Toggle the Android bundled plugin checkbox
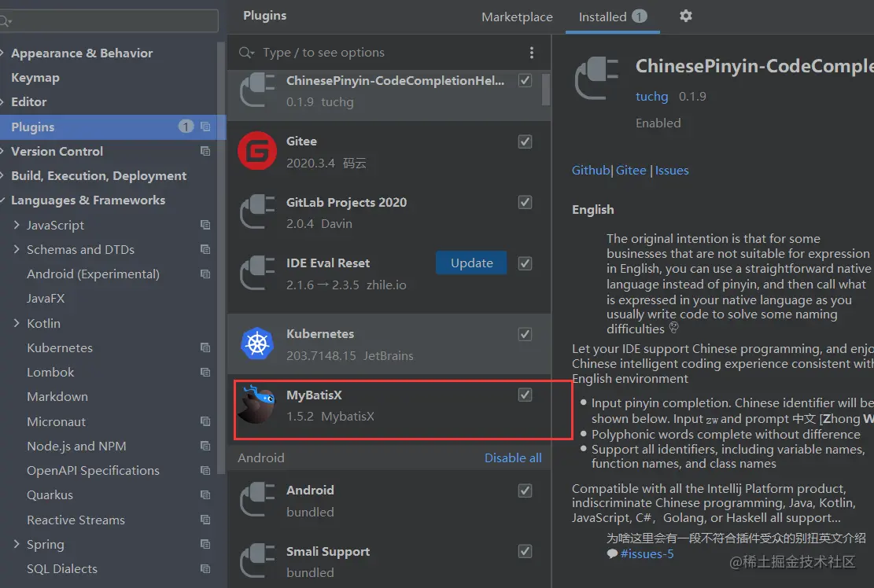Screen dimensions: 874x588 [x=525, y=491]
